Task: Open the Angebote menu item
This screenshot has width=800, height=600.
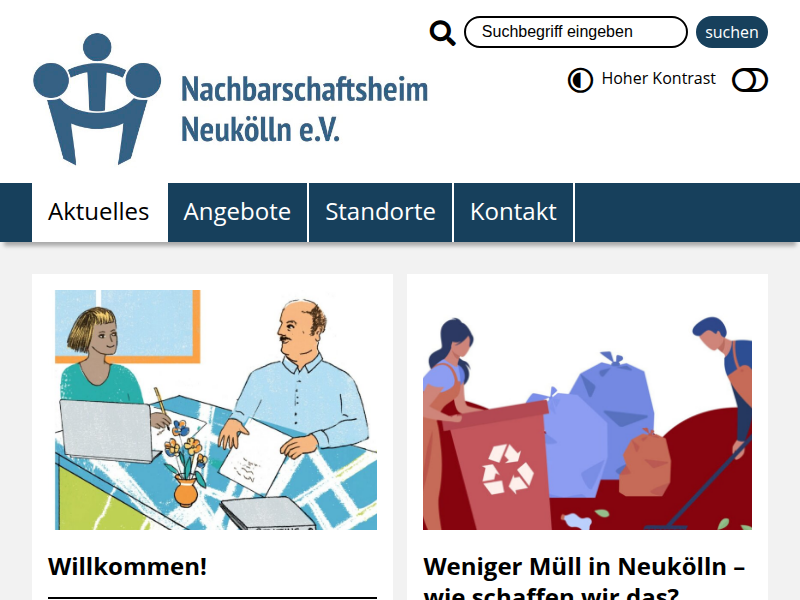Action: point(237,212)
